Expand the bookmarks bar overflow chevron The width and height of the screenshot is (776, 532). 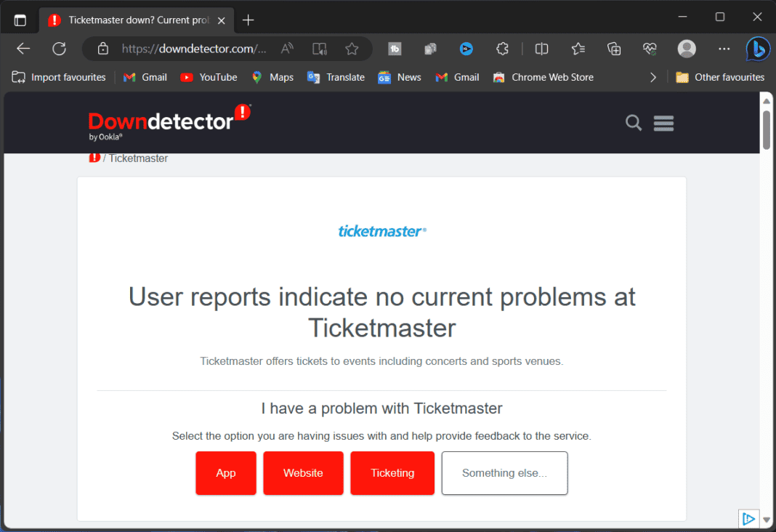tap(653, 77)
